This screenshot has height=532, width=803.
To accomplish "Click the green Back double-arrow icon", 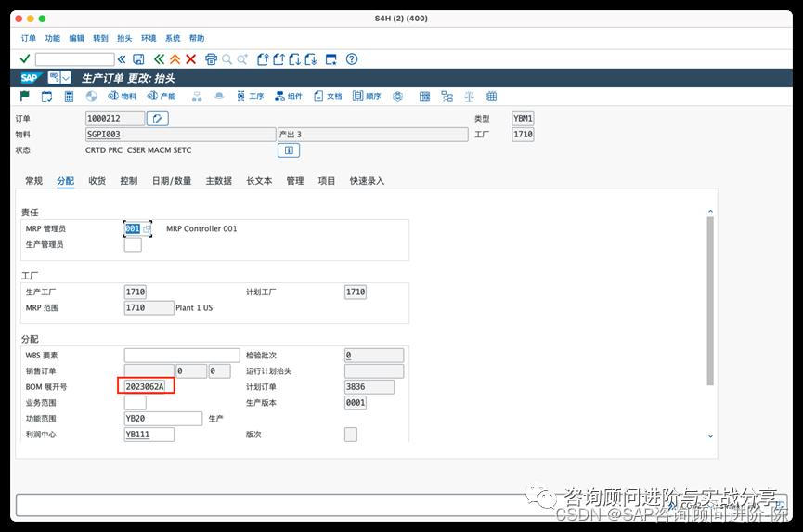I will click(x=160, y=59).
